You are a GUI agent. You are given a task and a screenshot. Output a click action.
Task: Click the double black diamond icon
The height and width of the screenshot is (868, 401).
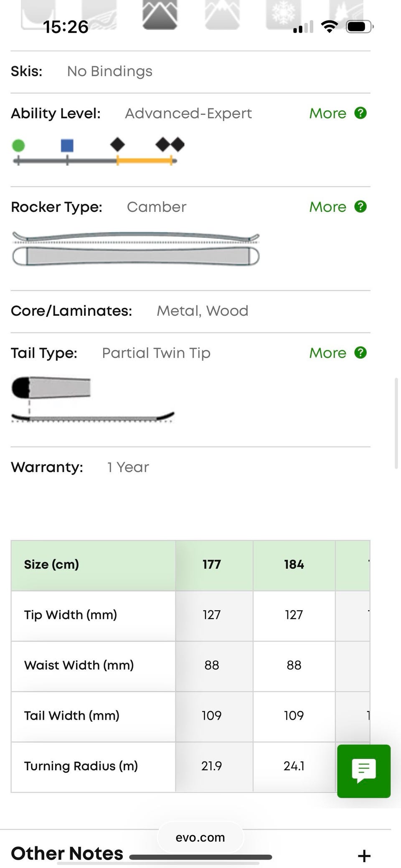[x=170, y=145]
